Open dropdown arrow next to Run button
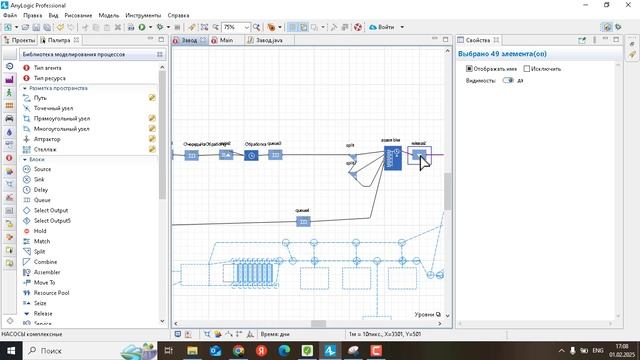Image resolution: width=640 pixels, height=360 pixels. [x=150, y=27]
